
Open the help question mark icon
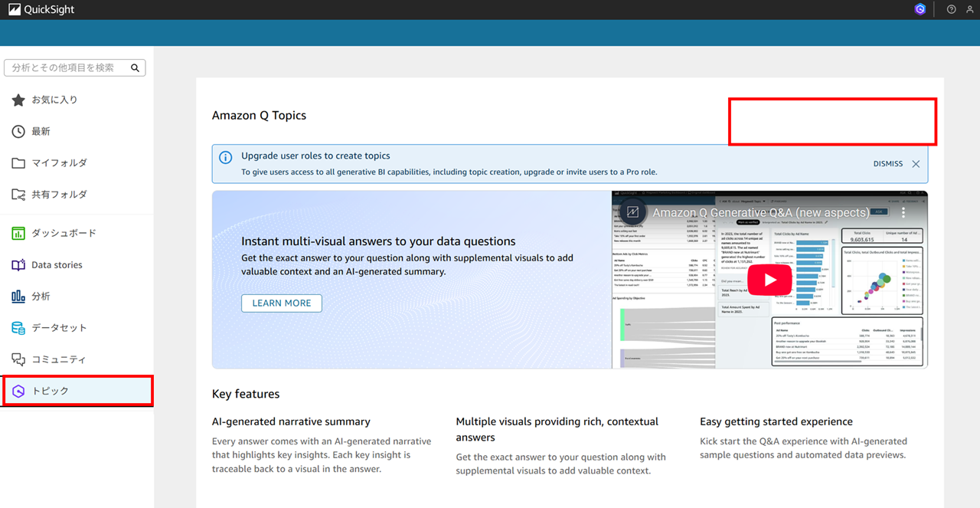[952, 9]
